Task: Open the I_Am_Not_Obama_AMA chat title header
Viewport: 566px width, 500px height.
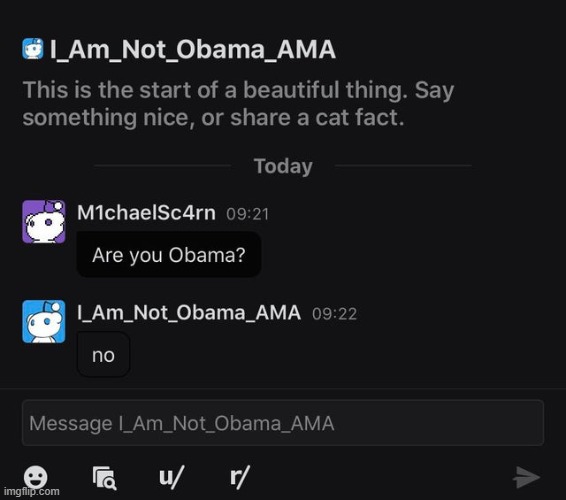Action: pyautogui.click(x=193, y=50)
